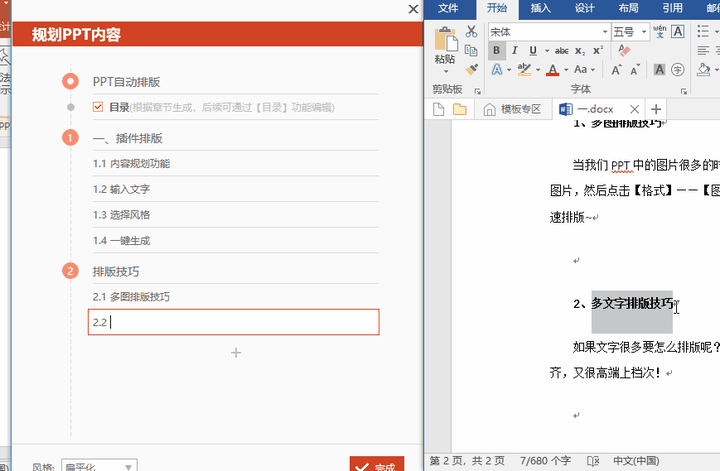720x471 pixels.
Task: Click the 2.2 outline input field
Action: (234, 322)
